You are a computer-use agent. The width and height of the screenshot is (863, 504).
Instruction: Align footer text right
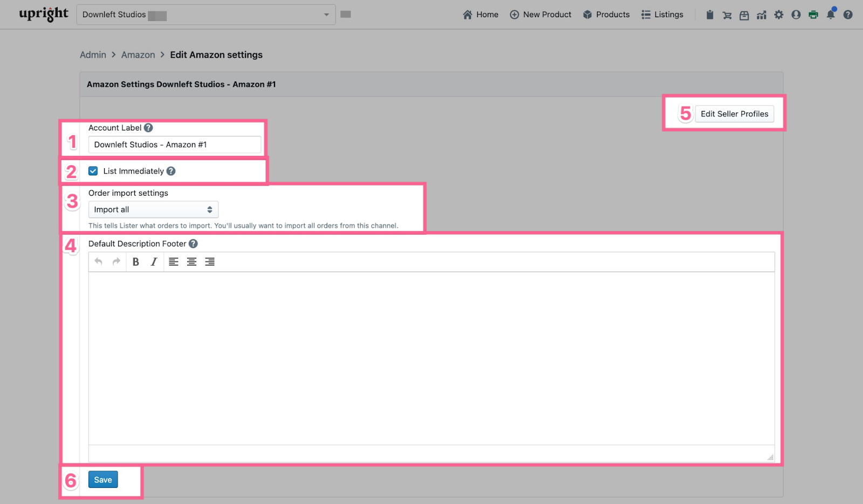click(210, 261)
